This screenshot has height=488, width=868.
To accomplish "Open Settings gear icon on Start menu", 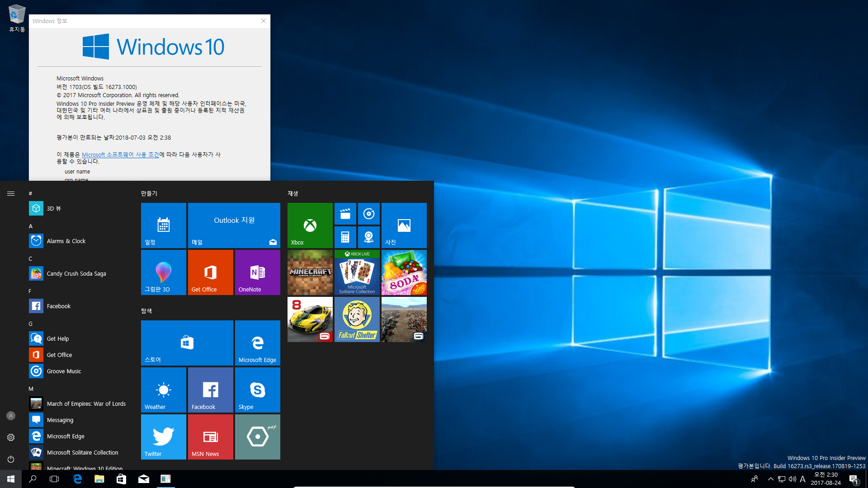I will tap(11, 437).
